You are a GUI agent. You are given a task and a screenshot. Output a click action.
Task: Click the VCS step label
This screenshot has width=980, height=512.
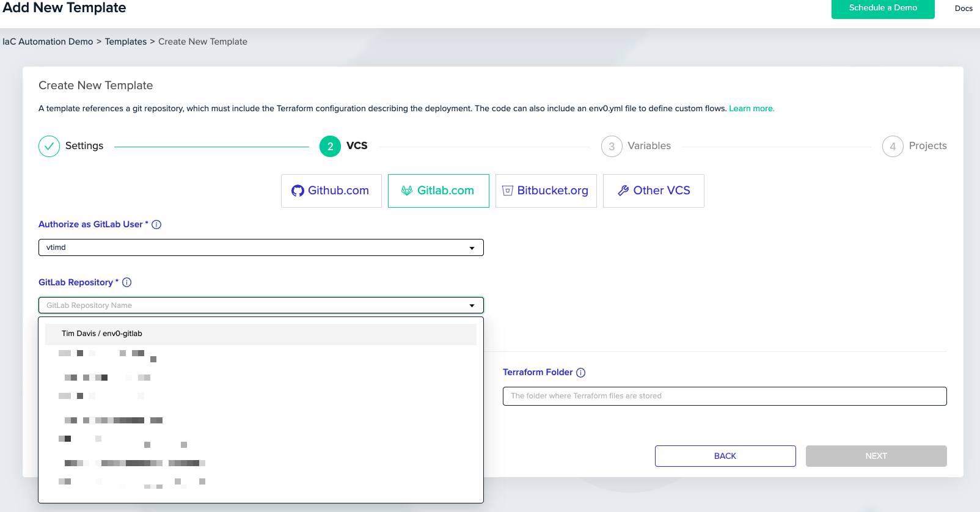pos(357,146)
